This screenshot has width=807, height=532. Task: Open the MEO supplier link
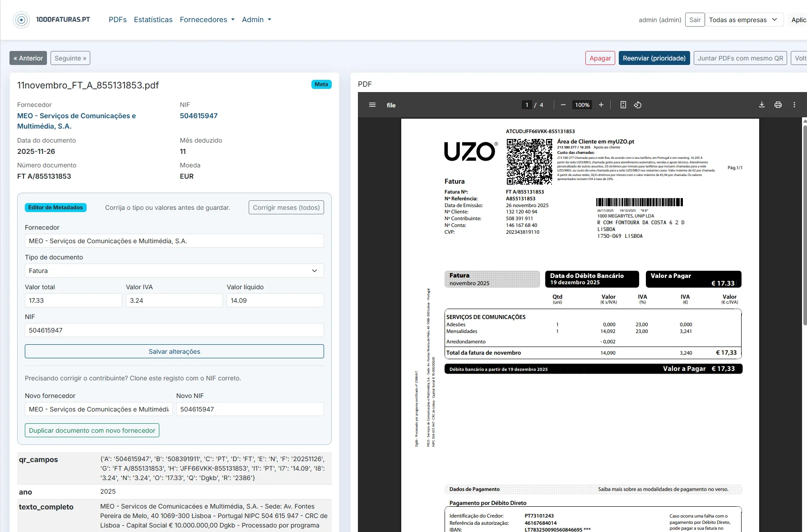point(77,121)
